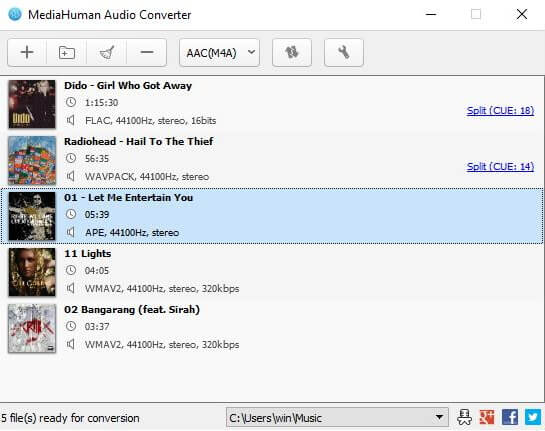Viewport: 545px width, 431px height.
Task: Click speaker icon in Let Me Entertain You row
Action: pos(71,232)
